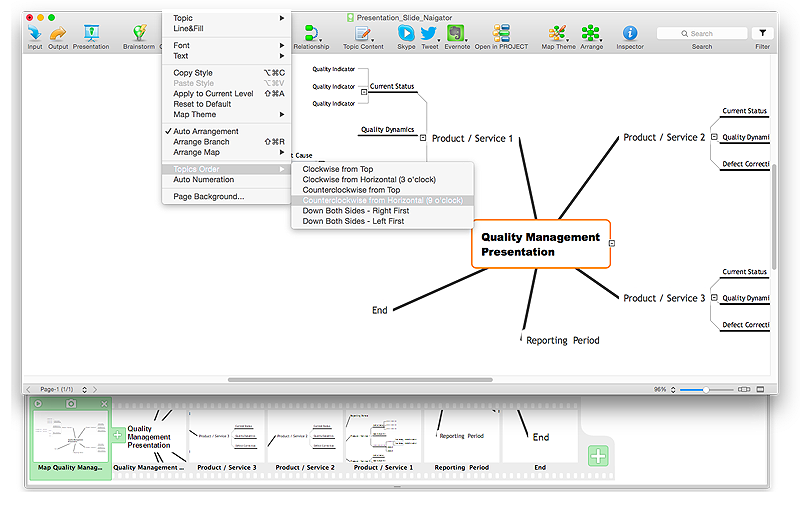The image size is (800, 521).
Task: Choose Line&Fill menu item
Action: pyautogui.click(x=227, y=28)
